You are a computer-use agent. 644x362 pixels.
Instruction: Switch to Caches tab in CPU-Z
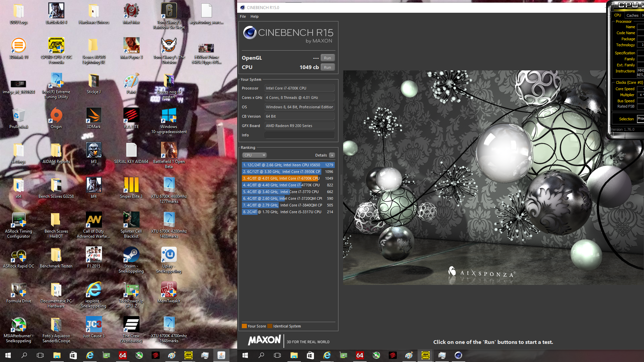[632, 15]
